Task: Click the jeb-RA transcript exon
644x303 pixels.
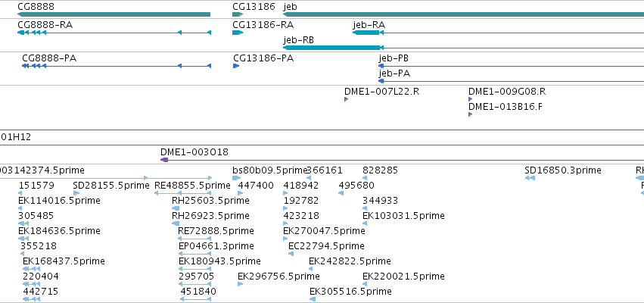Action: tap(366, 33)
